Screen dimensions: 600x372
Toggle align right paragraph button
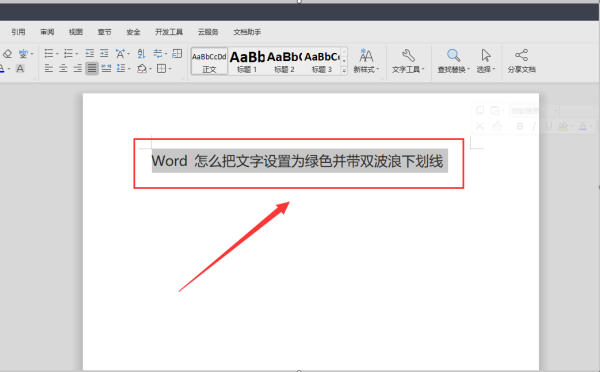[x=78, y=69]
